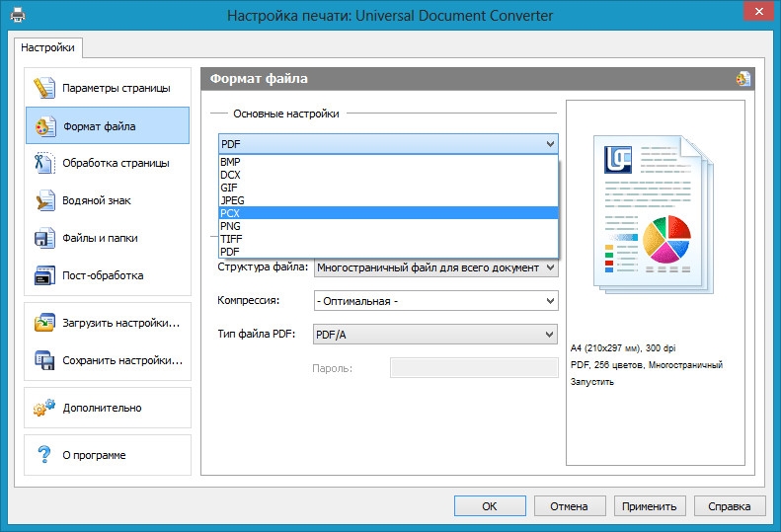781x532 pixels.
Task: Click the Дополнительно gears icon
Action: click(44, 408)
